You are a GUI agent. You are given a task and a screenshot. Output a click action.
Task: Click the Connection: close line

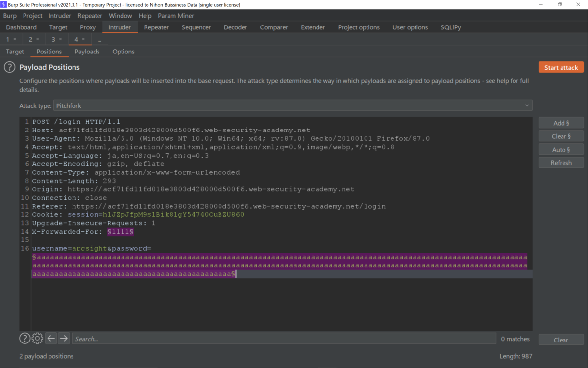(70, 198)
